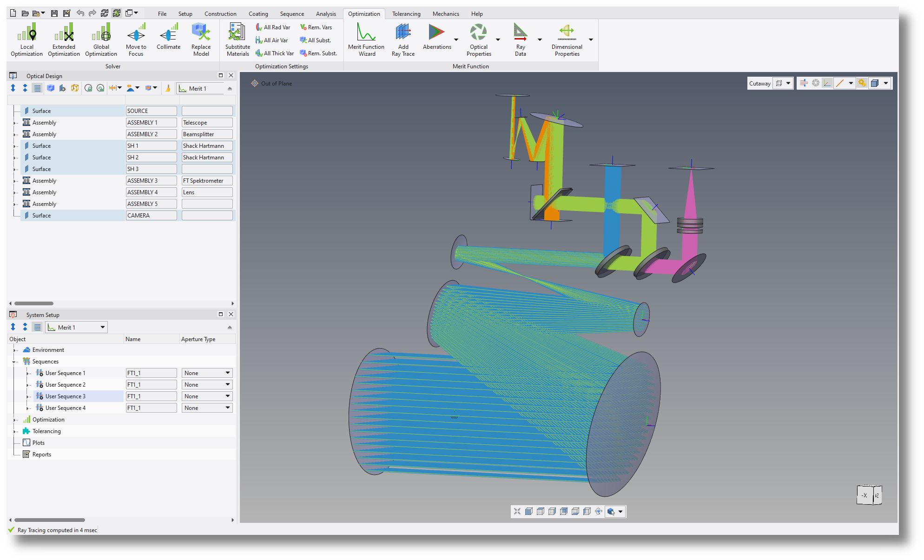924x560 pixels.
Task: Expand the Optimization tree node
Action: [15, 420]
